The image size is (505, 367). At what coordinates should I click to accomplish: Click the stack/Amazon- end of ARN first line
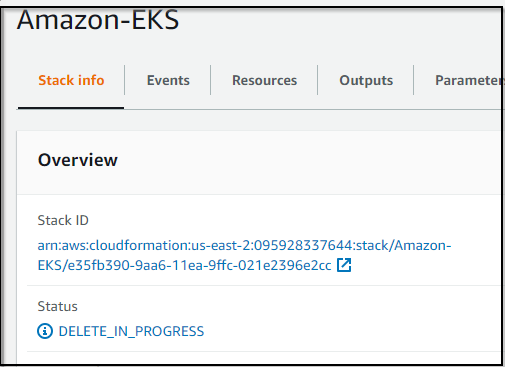pos(403,246)
